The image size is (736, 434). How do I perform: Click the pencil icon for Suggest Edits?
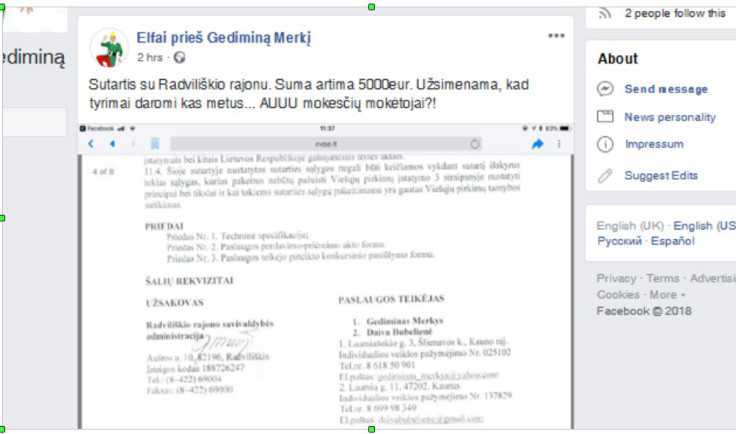coord(604,175)
